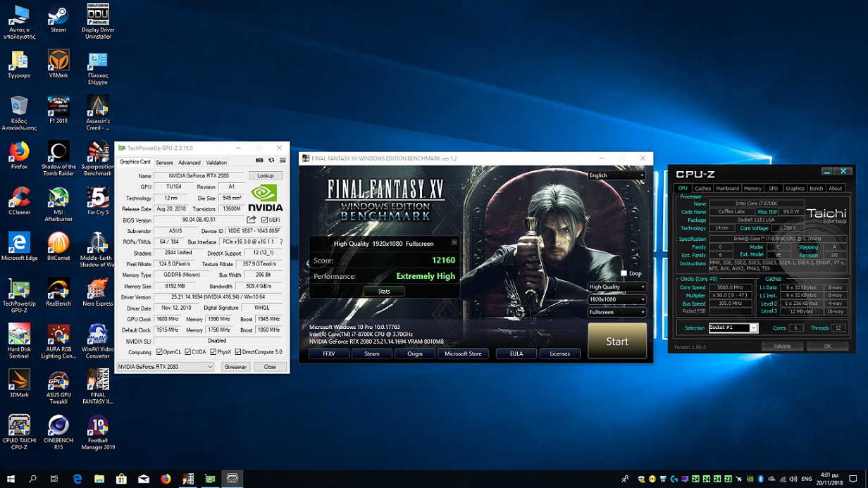Open the GPU-Z hamburger menu
This screenshot has height=488, width=868.
coord(283,161)
